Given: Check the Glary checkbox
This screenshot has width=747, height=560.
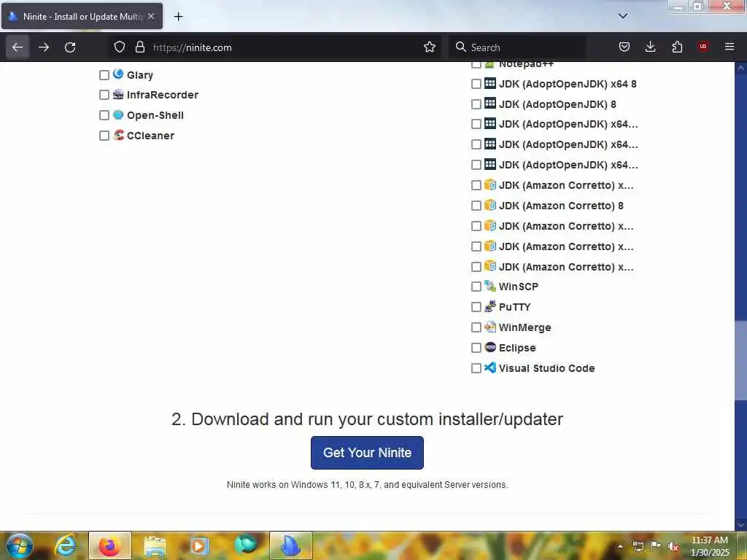Looking at the screenshot, I should (x=104, y=75).
